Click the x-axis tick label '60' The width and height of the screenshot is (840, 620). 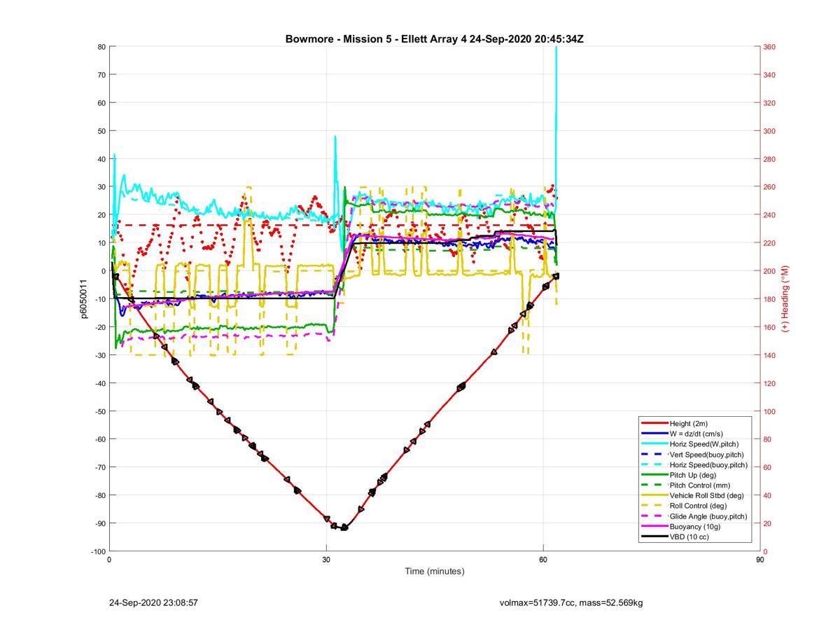pyautogui.click(x=543, y=560)
